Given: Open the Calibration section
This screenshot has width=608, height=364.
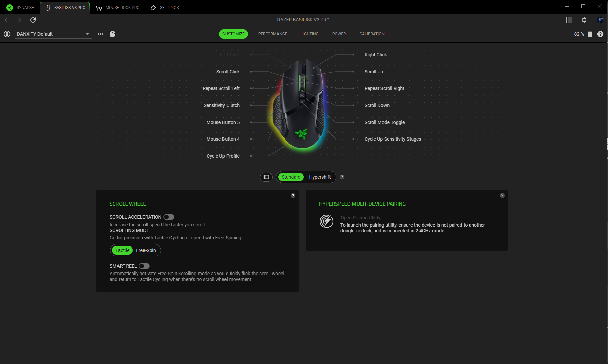Looking at the screenshot, I should [372, 34].
